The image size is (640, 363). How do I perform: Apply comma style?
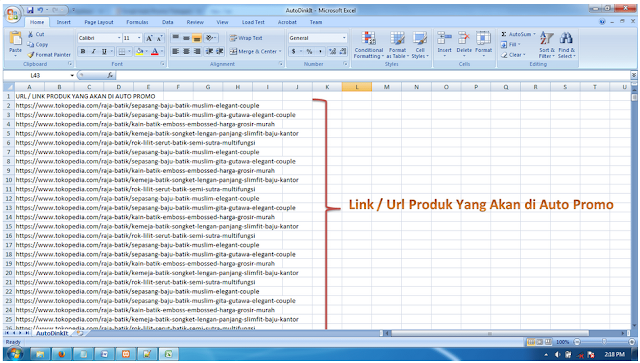320,51
